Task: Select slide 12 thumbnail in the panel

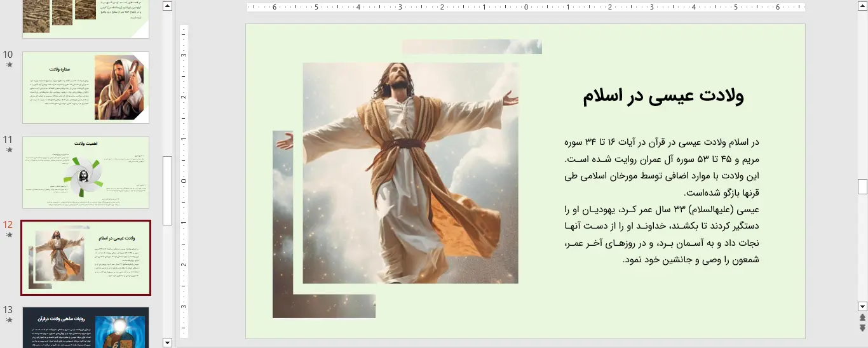Action: click(x=86, y=258)
